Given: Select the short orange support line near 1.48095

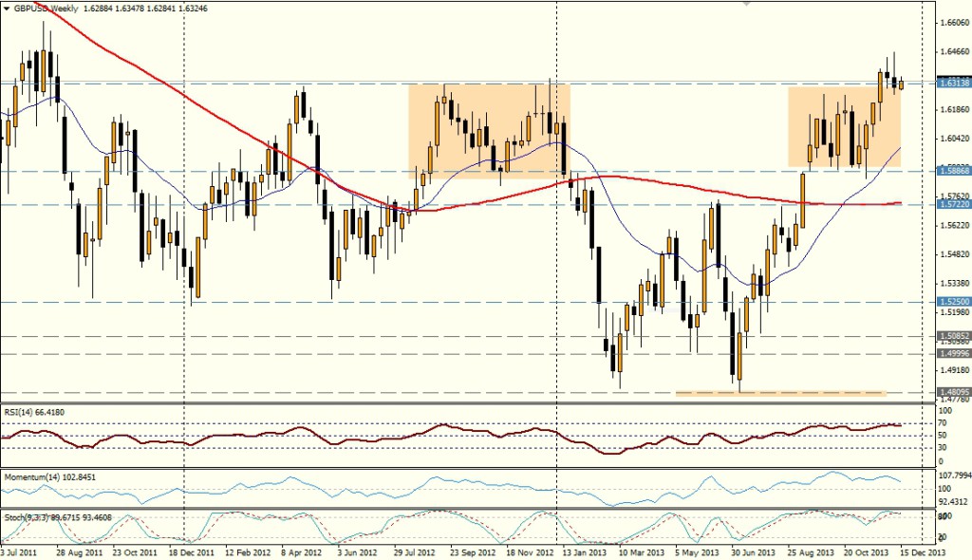Looking at the screenshot, I should point(779,393).
